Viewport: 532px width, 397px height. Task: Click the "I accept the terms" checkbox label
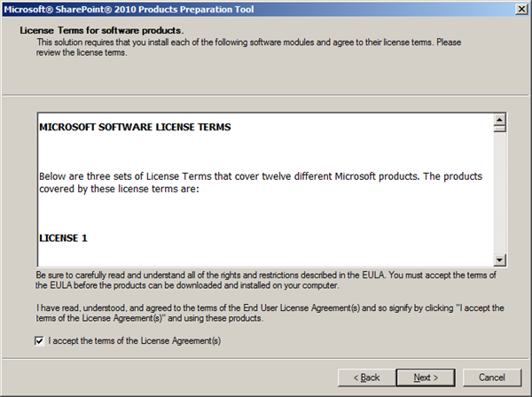pyautogui.click(x=134, y=340)
